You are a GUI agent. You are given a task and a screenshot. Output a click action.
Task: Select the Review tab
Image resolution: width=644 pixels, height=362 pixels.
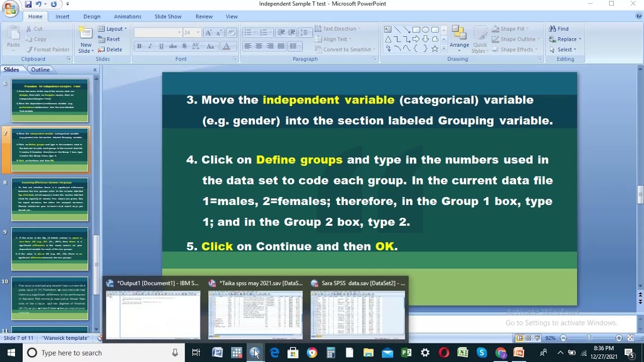204,17
